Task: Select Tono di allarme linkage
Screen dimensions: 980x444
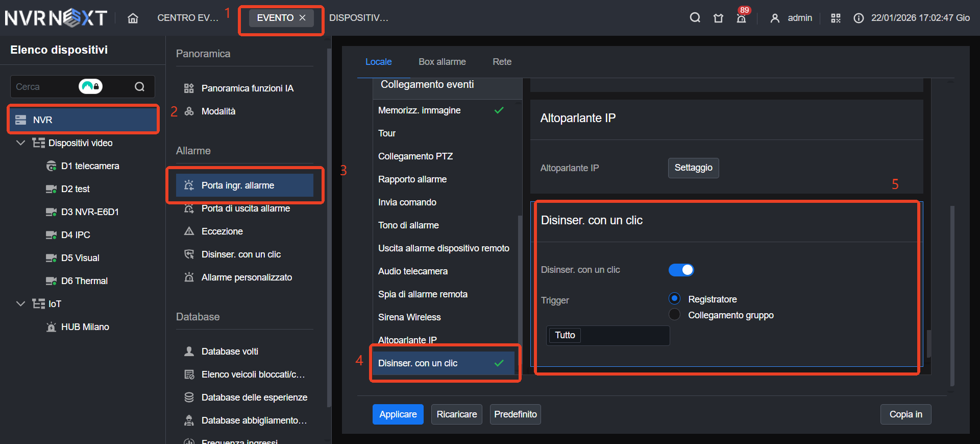Action: (x=444, y=225)
